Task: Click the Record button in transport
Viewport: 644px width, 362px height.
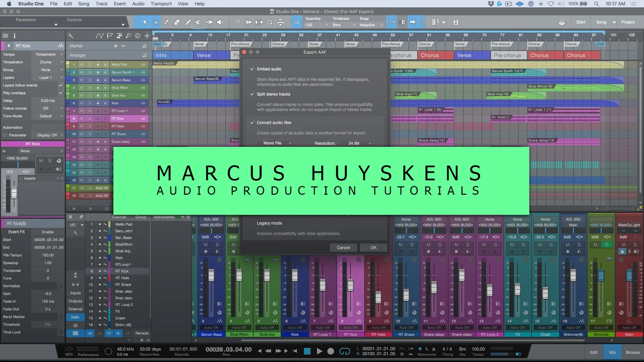Action: point(331,351)
